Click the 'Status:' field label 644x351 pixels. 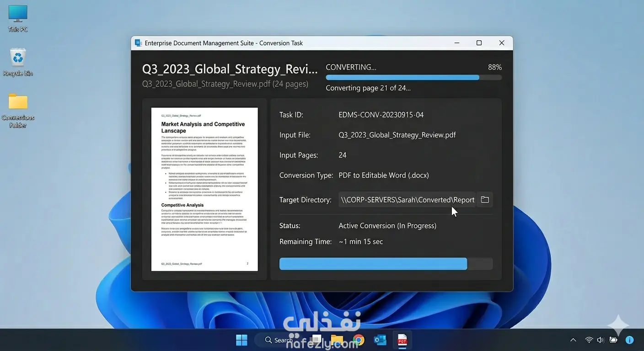(x=290, y=226)
